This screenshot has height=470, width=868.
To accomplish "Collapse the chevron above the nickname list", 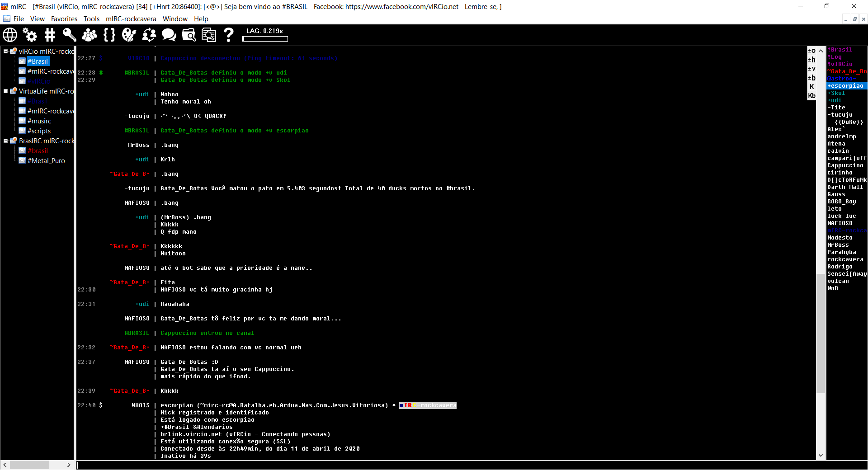I will [820, 51].
